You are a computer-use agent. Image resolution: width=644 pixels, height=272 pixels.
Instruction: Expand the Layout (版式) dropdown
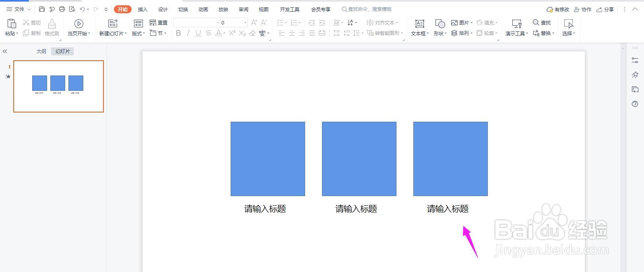[x=144, y=34]
